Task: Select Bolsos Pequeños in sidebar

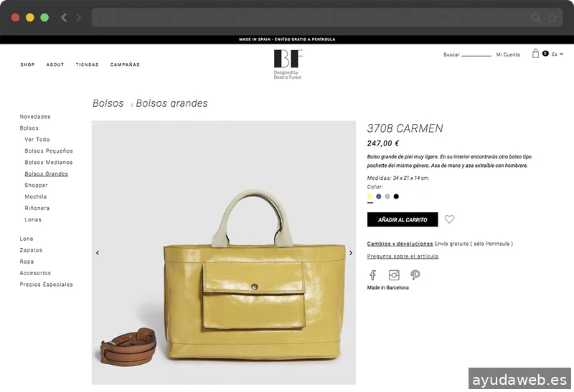Action: (49, 150)
